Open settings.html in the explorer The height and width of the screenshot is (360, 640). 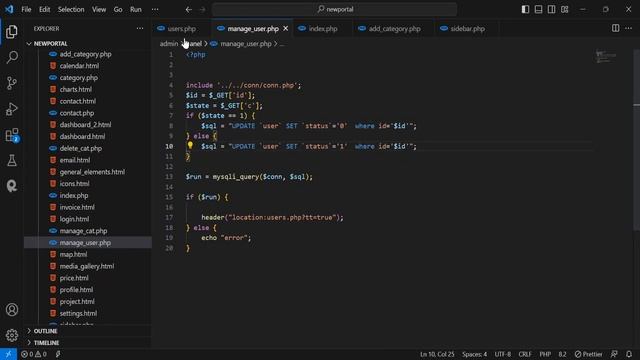pos(78,313)
